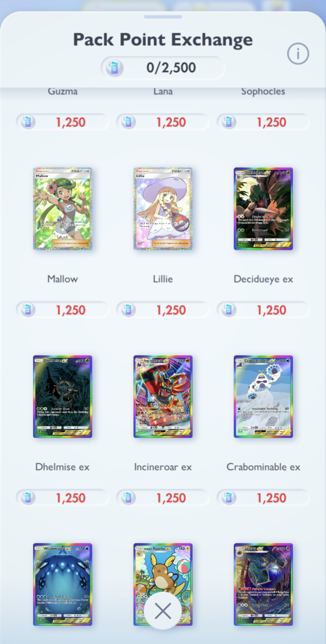The image size is (326, 644).
Task: Dismiss the exchange with the X button
Action: click(163, 611)
